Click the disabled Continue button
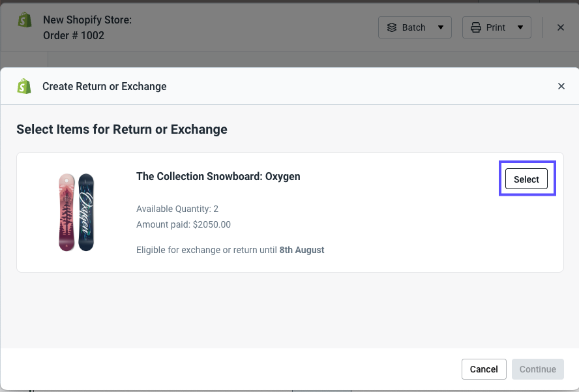 [537, 369]
